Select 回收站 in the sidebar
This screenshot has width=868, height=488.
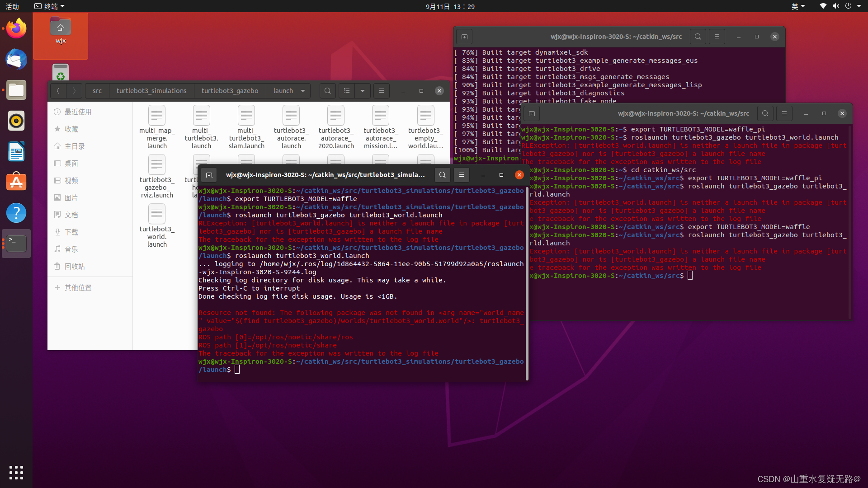[x=90, y=267]
